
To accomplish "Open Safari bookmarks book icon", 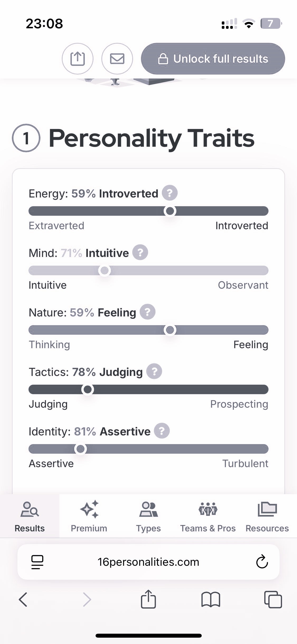I will pyautogui.click(x=210, y=599).
